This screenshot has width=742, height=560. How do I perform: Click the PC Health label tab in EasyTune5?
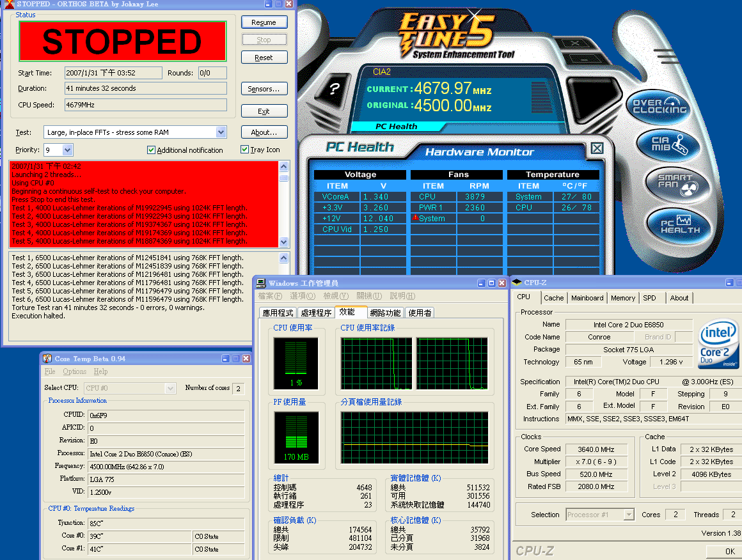click(x=397, y=127)
